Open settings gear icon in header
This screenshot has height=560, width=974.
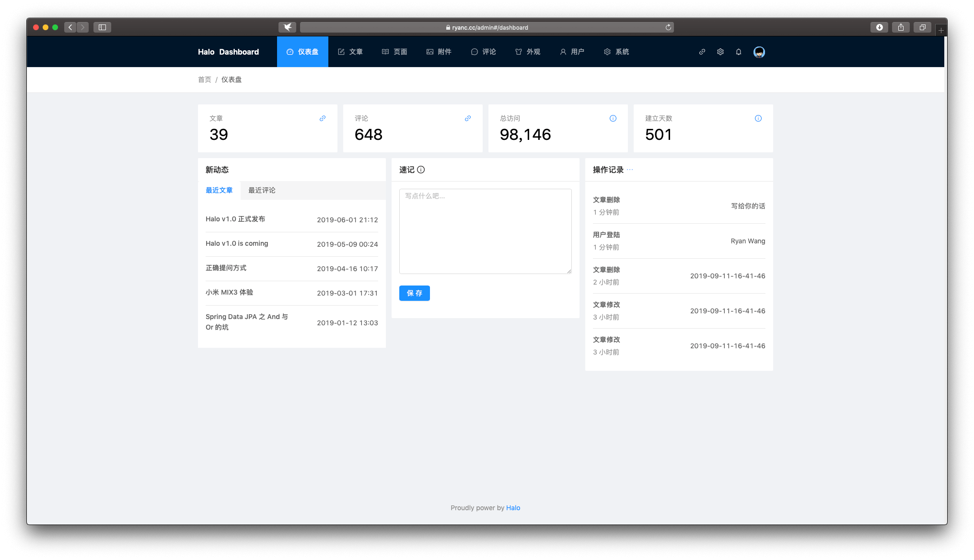point(720,52)
